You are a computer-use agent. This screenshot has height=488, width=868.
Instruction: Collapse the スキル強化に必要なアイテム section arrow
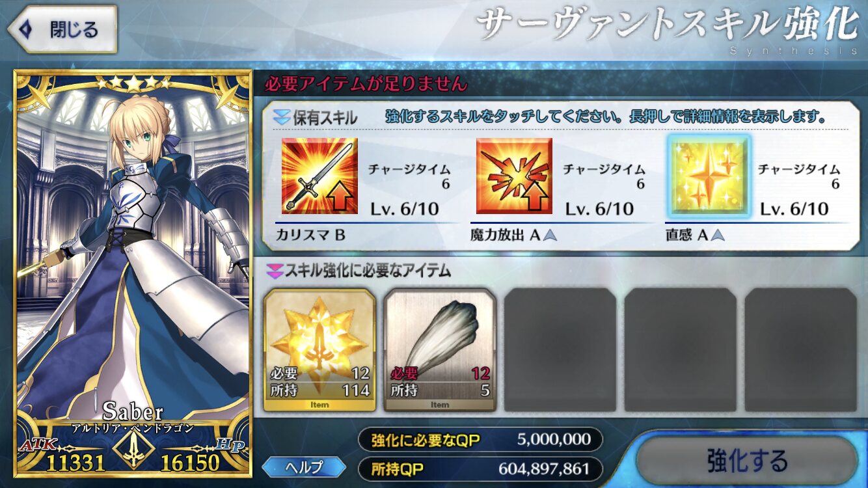pyautogui.click(x=276, y=271)
